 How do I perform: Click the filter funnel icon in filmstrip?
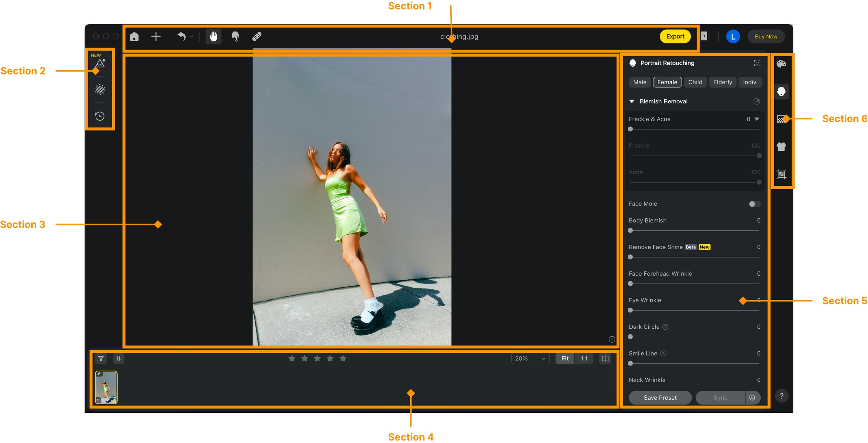click(x=101, y=359)
